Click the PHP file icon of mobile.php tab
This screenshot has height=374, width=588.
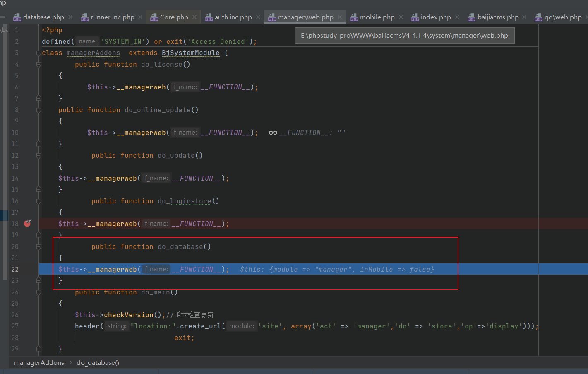tap(354, 17)
